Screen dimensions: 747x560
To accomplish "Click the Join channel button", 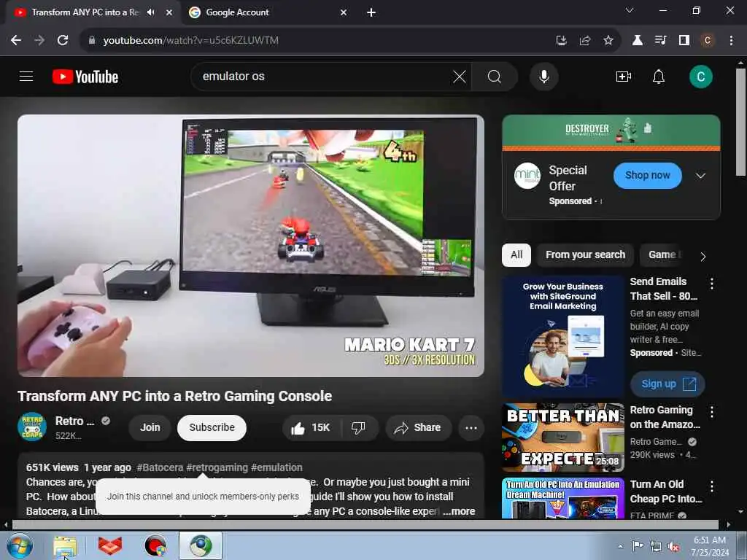I will click(x=150, y=427).
